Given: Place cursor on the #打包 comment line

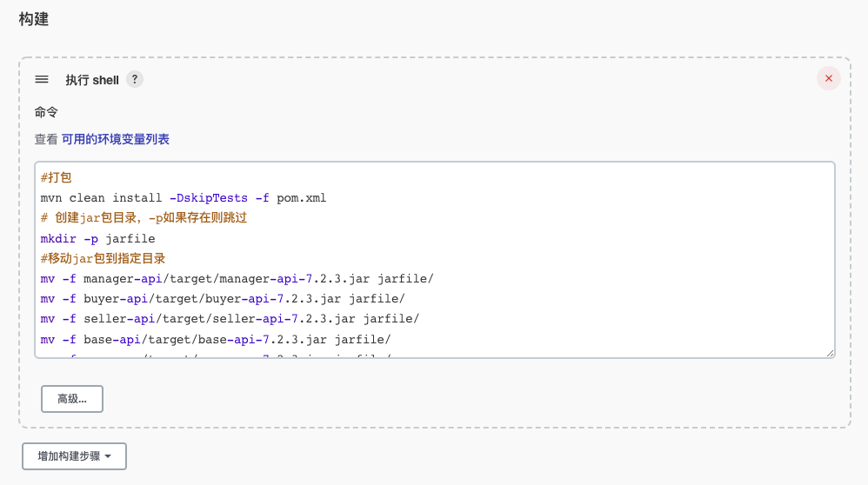Looking at the screenshot, I should [x=56, y=177].
